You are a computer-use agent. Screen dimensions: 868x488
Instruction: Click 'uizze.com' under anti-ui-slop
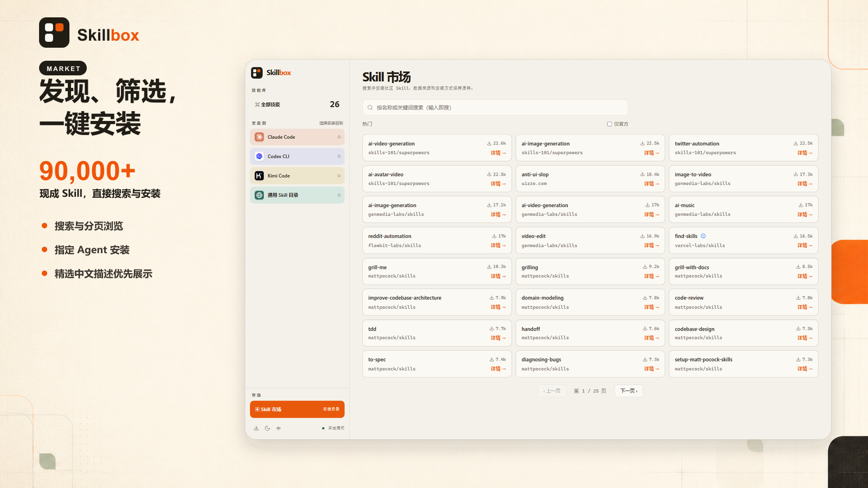click(x=534, y=184)
